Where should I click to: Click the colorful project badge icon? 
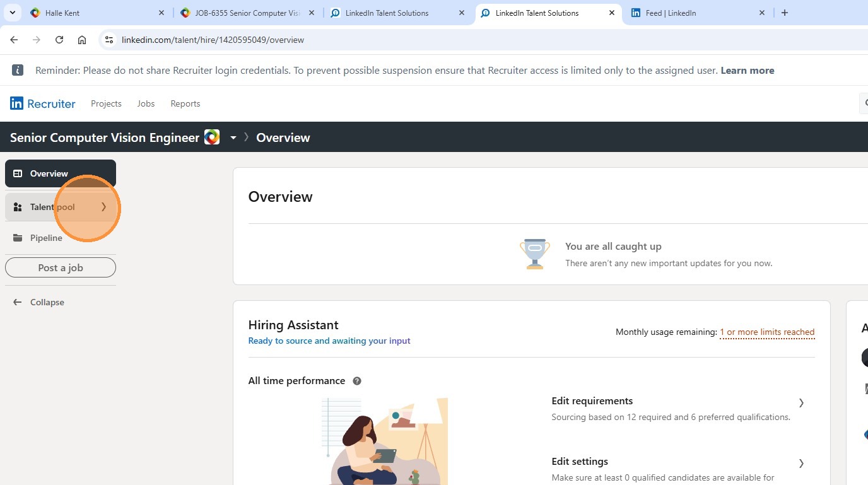click(x=212, y=137)
